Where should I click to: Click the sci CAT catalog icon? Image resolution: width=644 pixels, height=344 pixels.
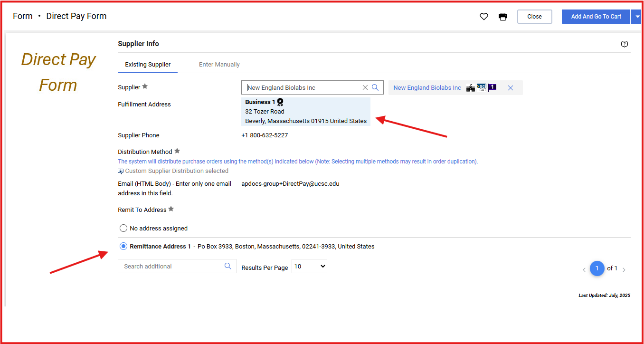(482, 87)
